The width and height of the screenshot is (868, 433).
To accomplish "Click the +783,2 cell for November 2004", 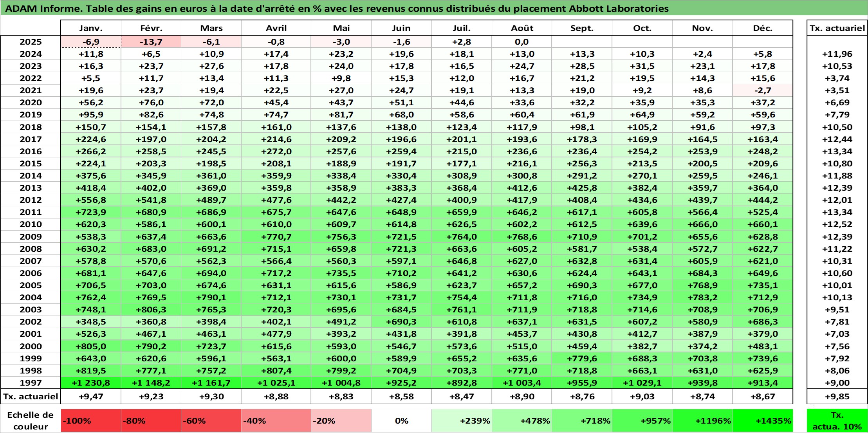I will pos(702,298).
